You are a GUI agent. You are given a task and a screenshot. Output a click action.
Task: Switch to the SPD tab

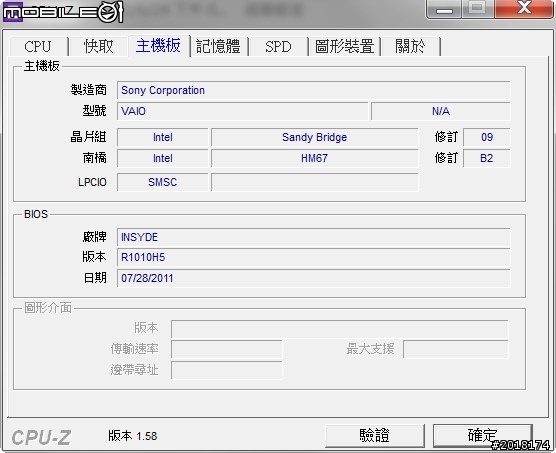[278, 46]
